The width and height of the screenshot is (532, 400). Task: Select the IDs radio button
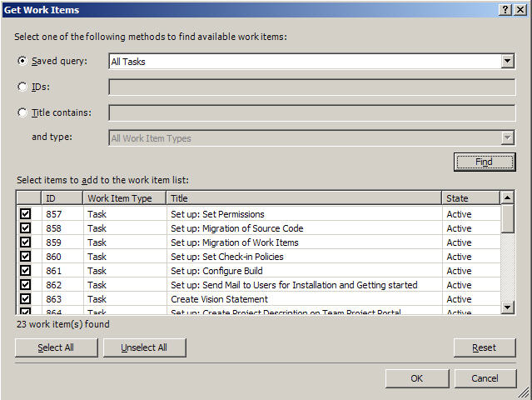[x=22, y=87]
